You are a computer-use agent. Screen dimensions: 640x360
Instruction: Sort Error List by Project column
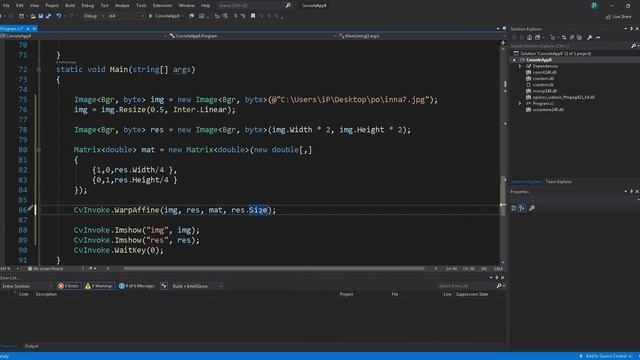[x=346, y=294]
